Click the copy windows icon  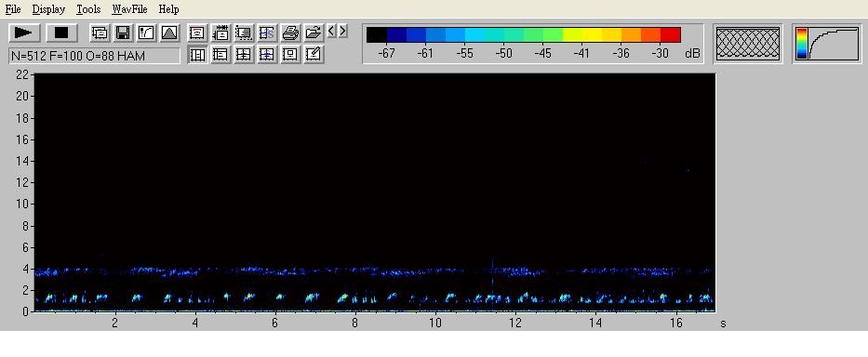click(x=100, y=33)
